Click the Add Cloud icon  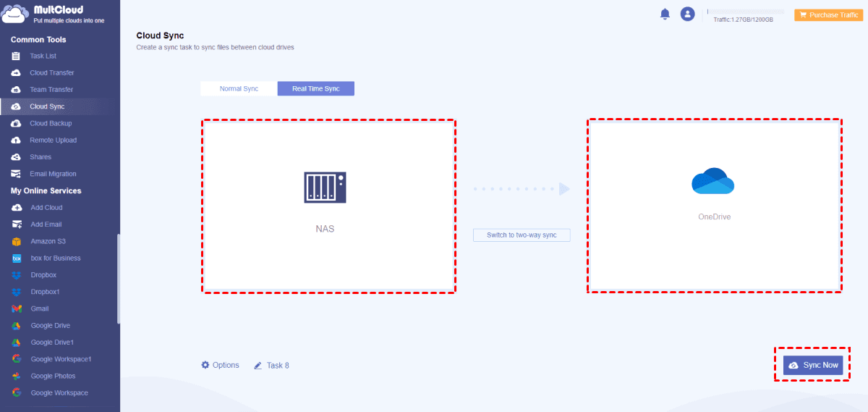pos(16,208)
